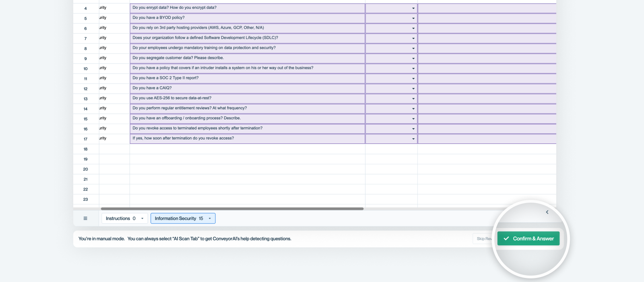
Task: Open the dropdown for the segregate customer data question
Action: [413, 58]
